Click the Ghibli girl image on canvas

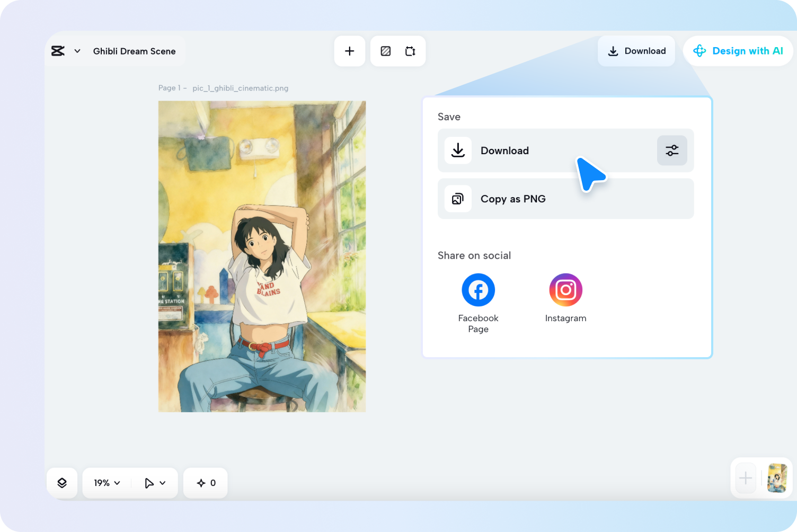tap(262, 256)
